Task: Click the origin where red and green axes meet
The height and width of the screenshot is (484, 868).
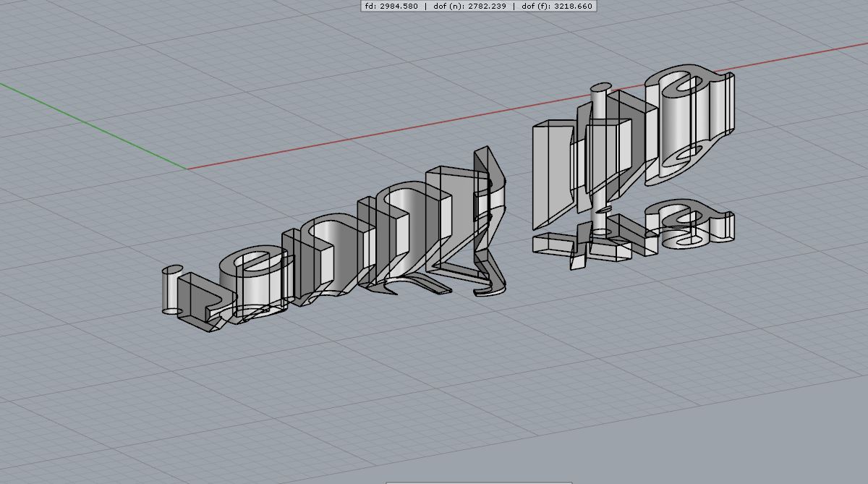Action: tap(187, 169)
